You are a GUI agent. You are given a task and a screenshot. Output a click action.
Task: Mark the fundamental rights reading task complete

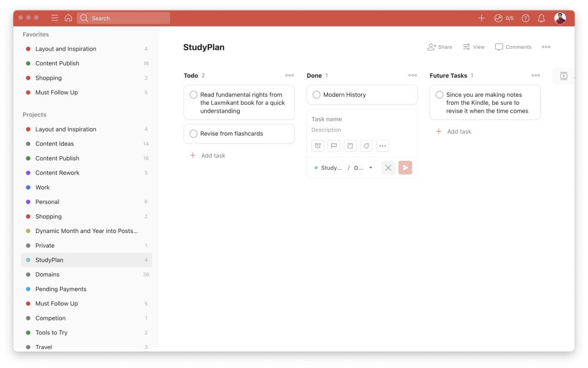(193, 94)
